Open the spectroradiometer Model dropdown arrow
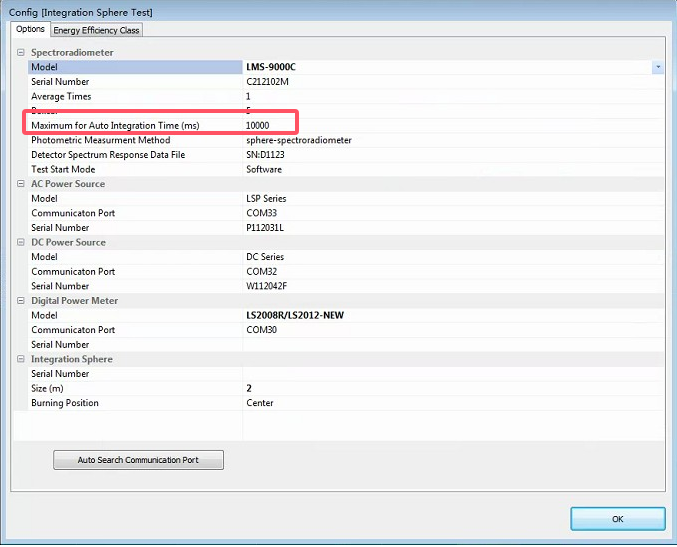Viewport: 677px width, 547px height. point(658,67)
